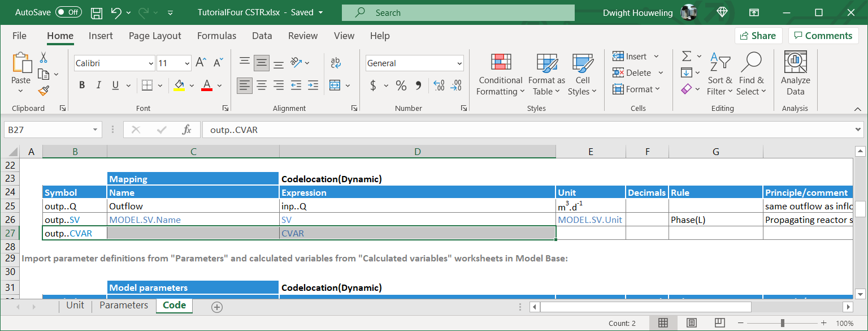Toggle Italic formatting

tap(98, 85)
